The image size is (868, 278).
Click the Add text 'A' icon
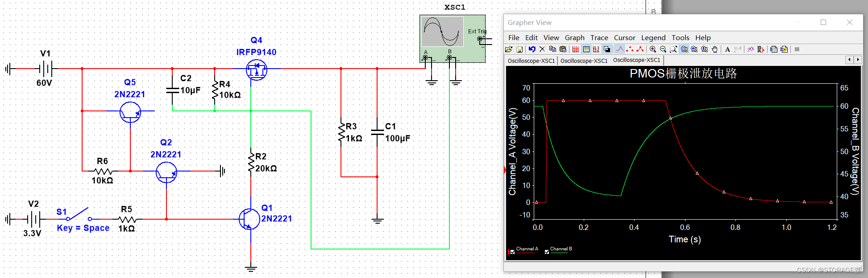727,49
